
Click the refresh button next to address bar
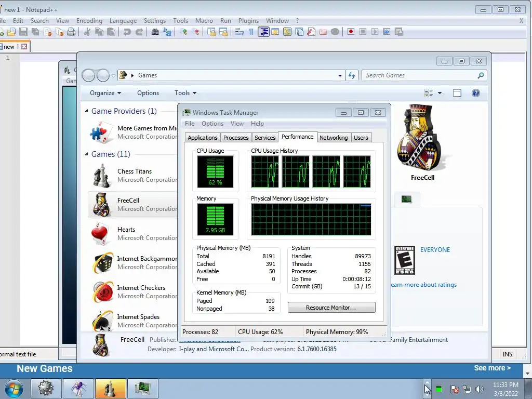pos(352,76)
